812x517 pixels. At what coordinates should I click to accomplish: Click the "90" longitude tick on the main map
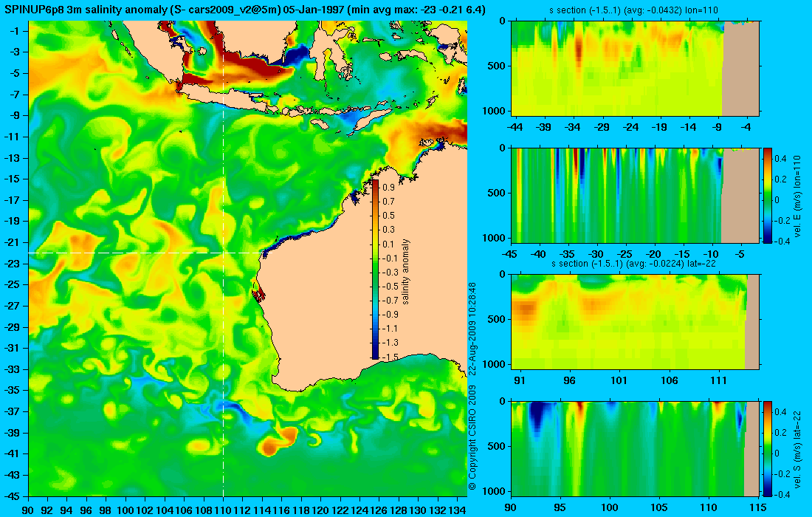28,510
